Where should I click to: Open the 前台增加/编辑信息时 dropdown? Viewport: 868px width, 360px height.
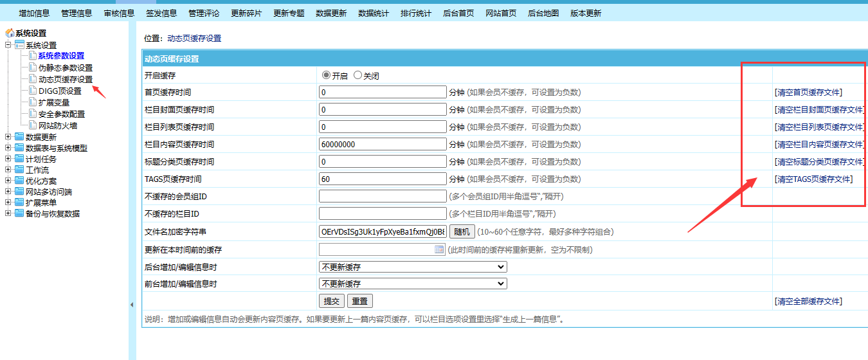point(413,283)
